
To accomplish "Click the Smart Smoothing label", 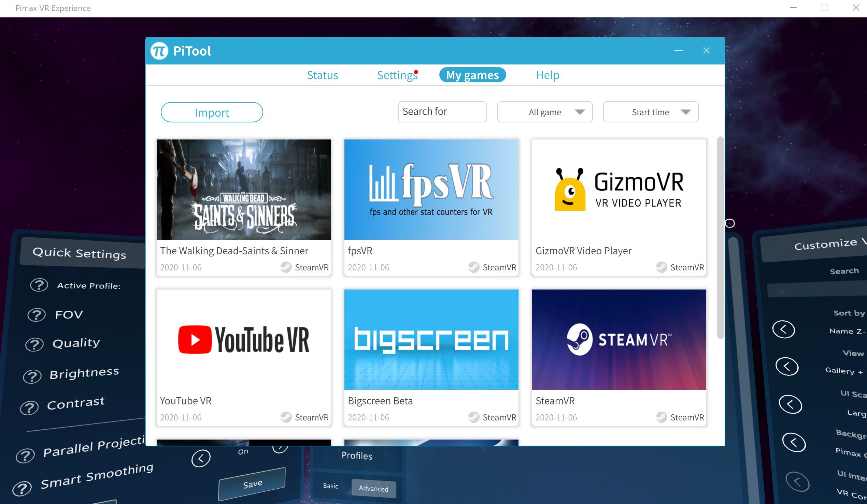I will coord(97,476).
